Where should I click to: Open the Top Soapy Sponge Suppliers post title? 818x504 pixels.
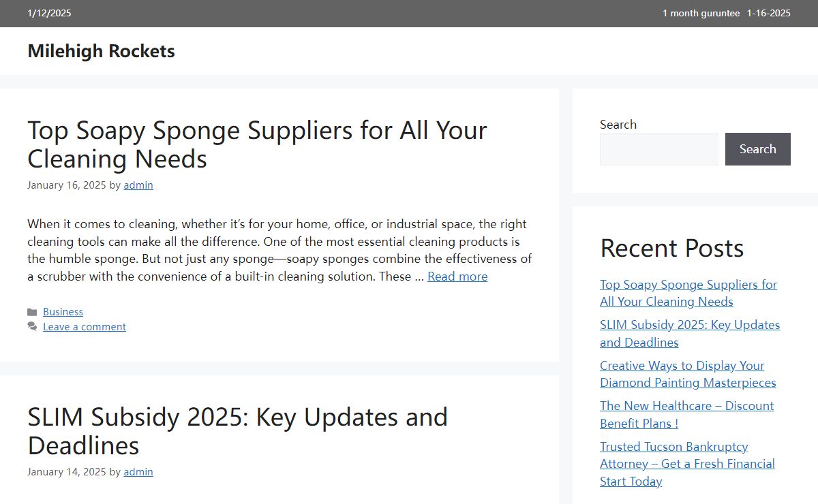(x=257, y=144)
